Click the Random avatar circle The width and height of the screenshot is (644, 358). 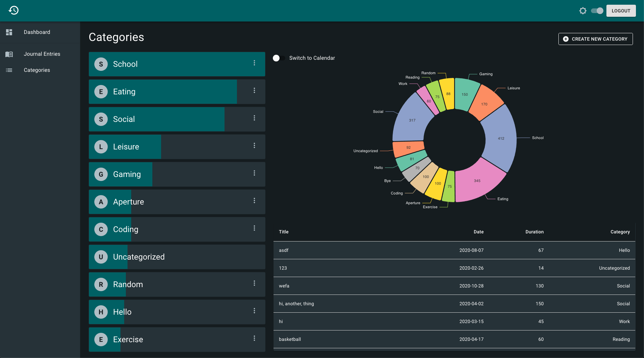(x=101, y=284)
